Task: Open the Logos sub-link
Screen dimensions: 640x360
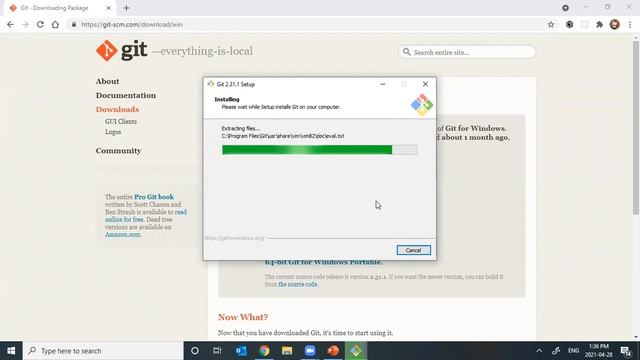Action: (x=113, y=132)
